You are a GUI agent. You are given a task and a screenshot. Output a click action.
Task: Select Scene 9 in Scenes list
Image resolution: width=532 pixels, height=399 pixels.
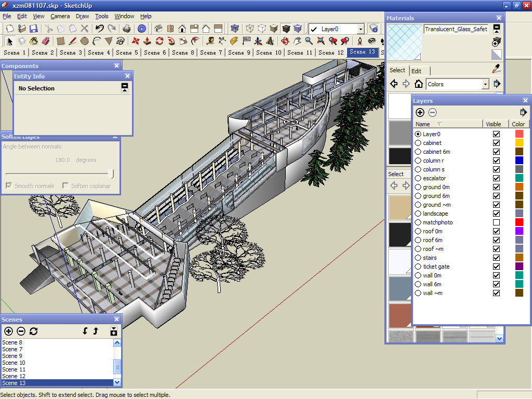(57, 356)
